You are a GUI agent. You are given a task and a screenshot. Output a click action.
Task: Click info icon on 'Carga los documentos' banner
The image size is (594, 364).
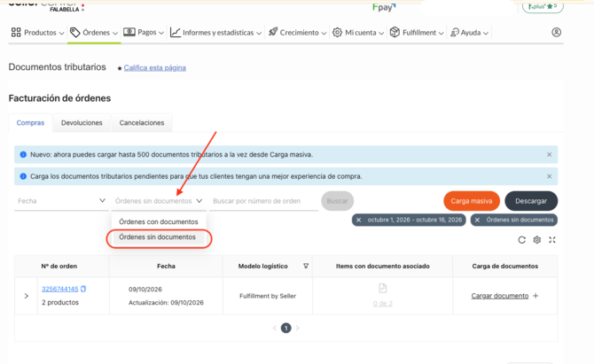pos(23,177)
